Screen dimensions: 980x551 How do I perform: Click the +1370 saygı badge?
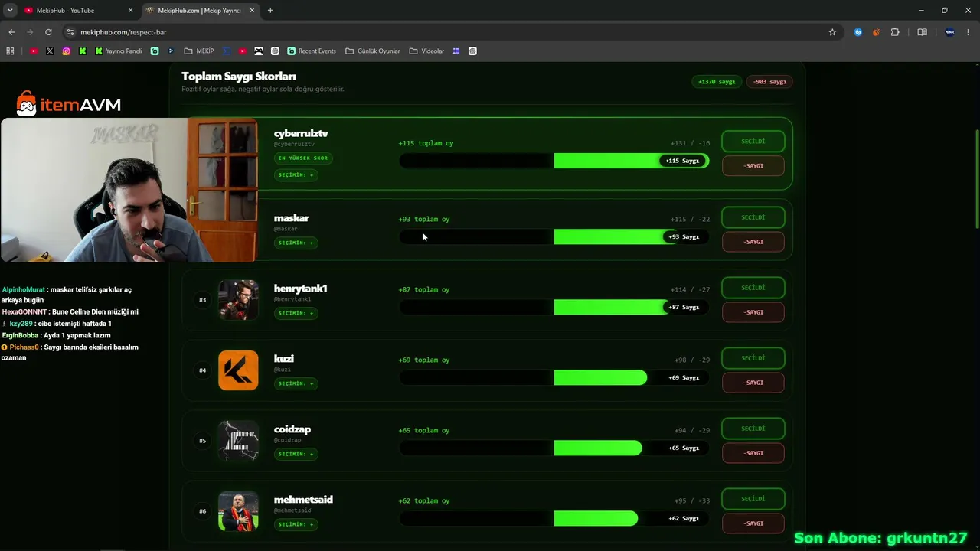click(x=717, y=82)
